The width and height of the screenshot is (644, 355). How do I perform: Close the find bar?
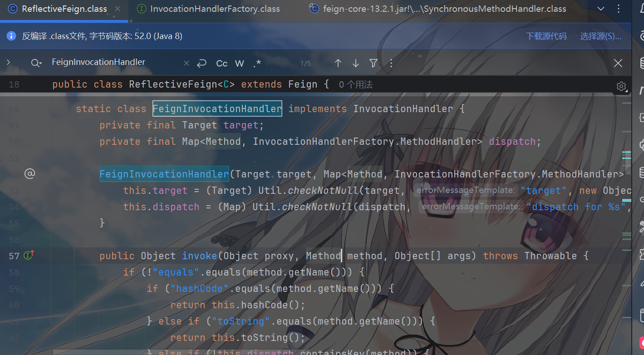tap(618, 63)
